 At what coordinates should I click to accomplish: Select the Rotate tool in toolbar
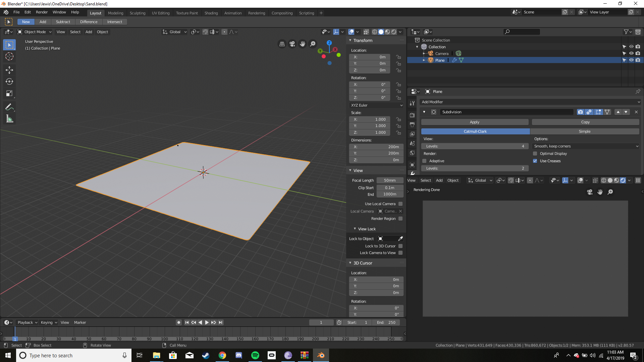(x=9, y=81)
